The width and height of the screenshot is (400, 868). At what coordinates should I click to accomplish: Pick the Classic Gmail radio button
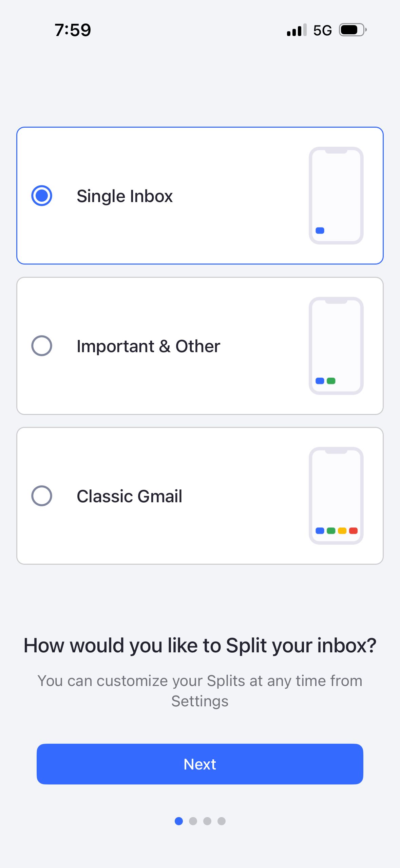[x=41, y=496]
